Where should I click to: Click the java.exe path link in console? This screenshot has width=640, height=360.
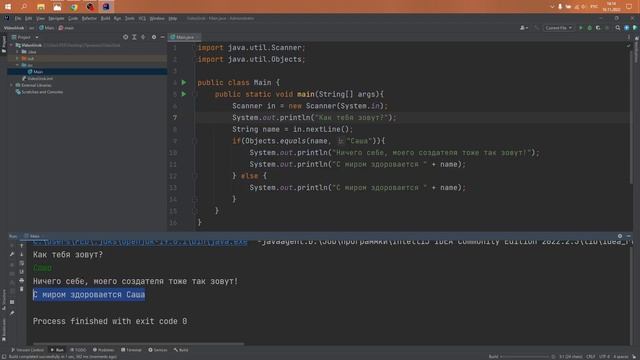tap(140, 242)
